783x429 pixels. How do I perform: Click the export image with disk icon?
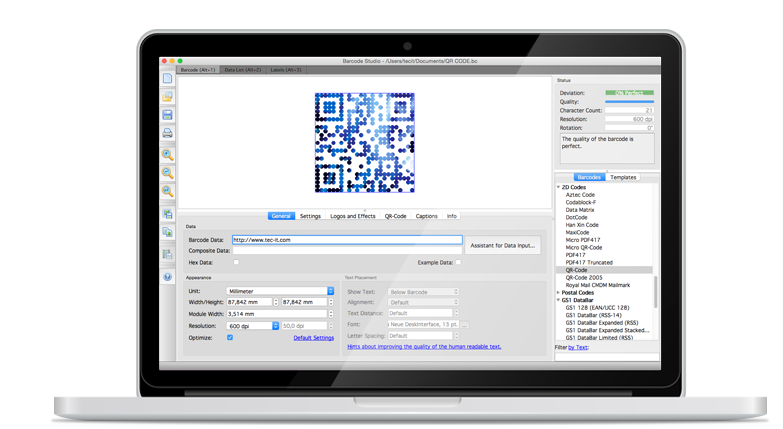[x=167, y=214]
